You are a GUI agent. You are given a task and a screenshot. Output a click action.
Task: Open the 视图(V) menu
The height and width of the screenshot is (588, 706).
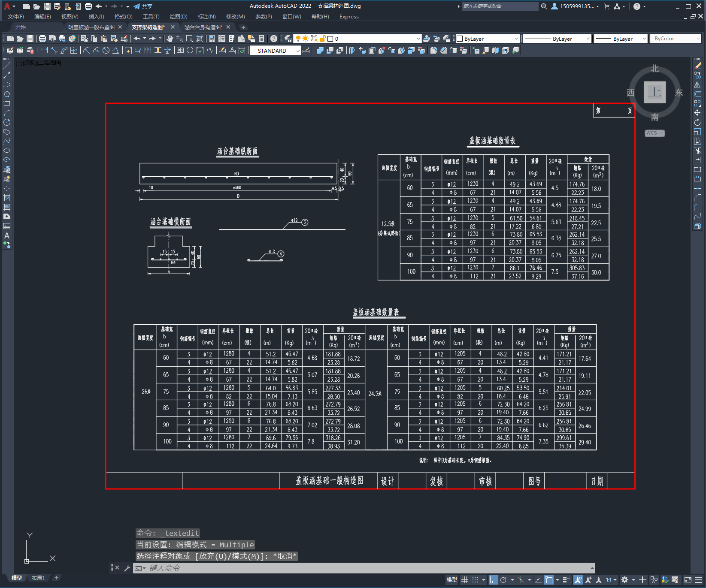click(x=70, y=17)
